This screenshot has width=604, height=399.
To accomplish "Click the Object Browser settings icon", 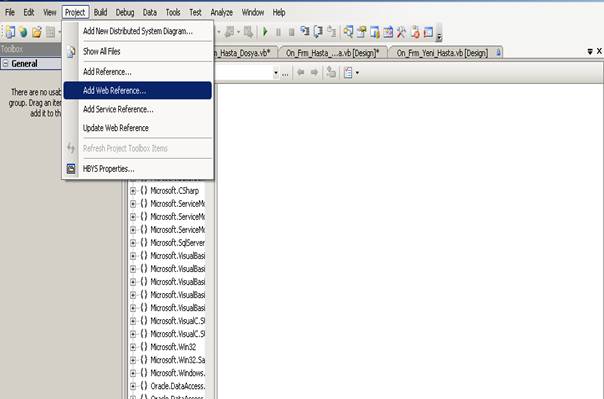I will click(349, 72).
